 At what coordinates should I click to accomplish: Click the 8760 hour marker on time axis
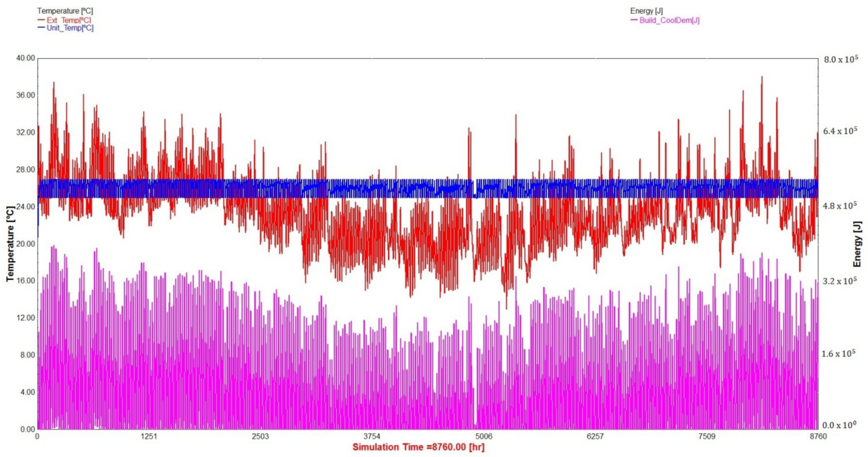tap(818, 436)
